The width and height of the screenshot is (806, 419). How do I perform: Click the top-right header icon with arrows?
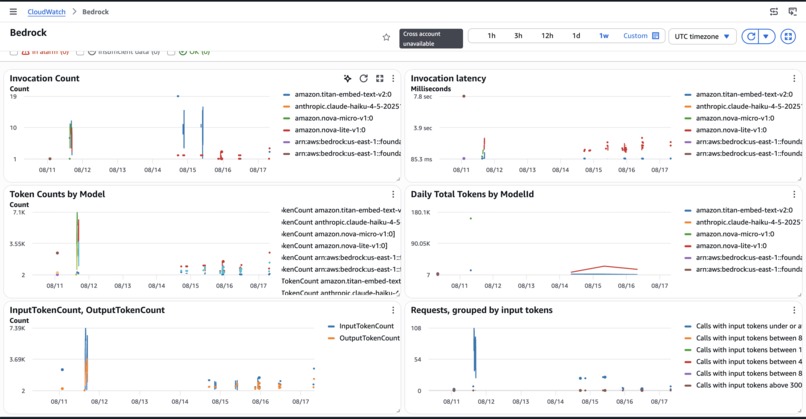point(774,11)
